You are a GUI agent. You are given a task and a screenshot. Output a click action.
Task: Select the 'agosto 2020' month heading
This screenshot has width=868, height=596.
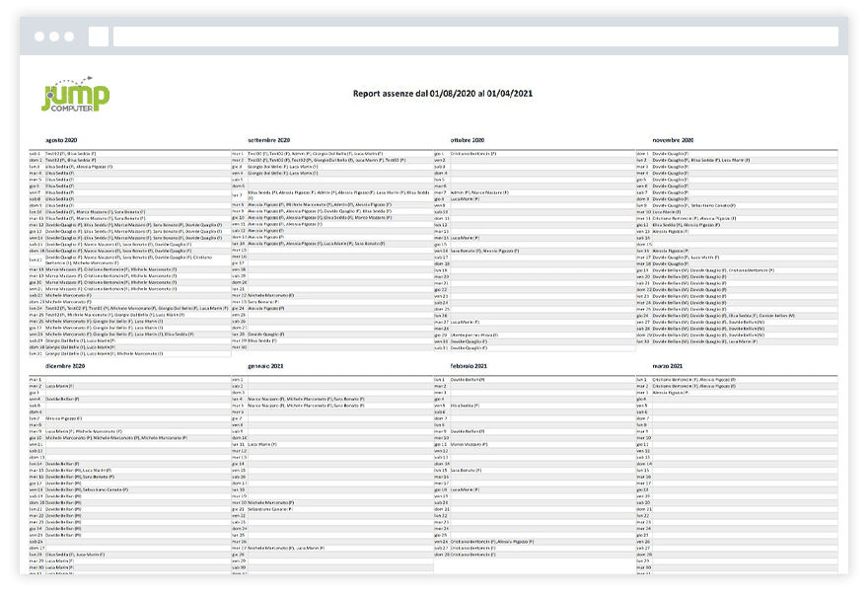pos(61,140)
